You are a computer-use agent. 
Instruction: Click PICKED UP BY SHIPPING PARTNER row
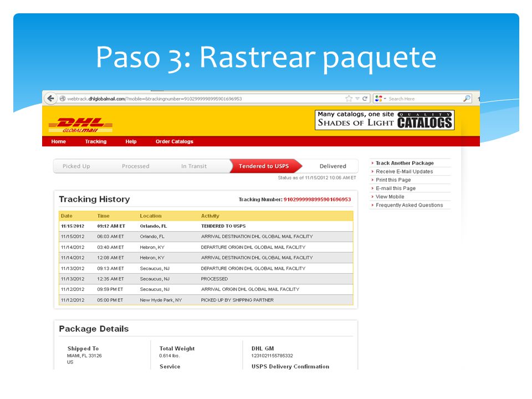[x=206, y=300]
